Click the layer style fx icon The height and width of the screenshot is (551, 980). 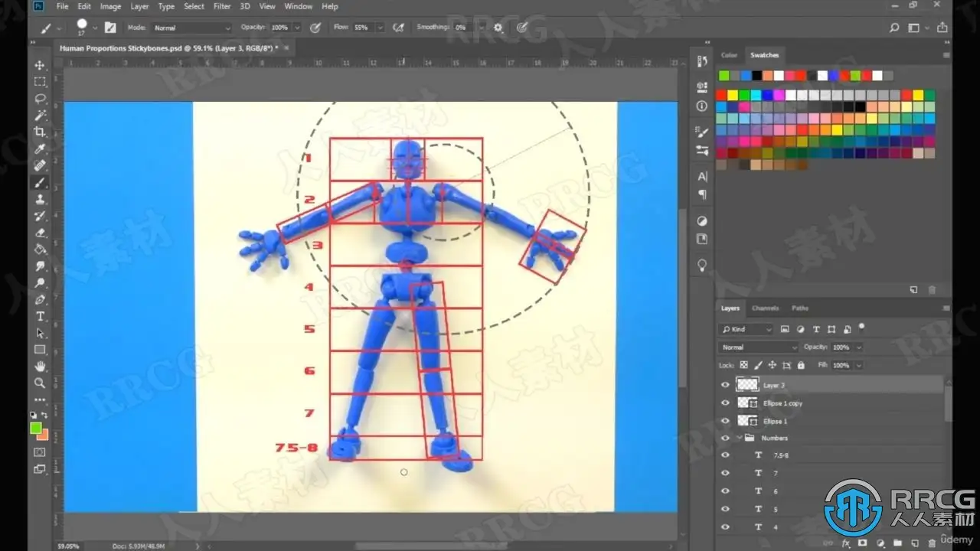848,543
